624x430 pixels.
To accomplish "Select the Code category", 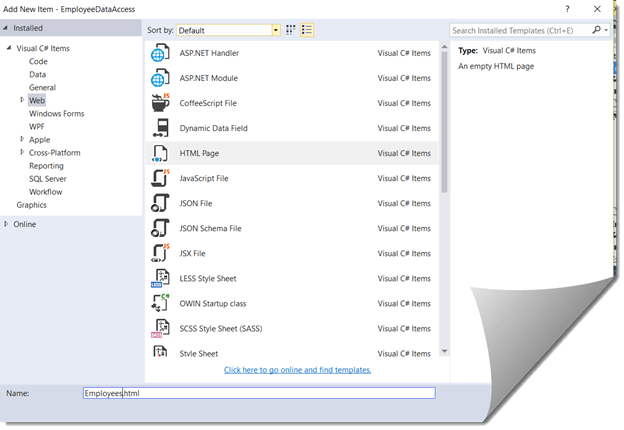I will pyautogui.click(x=38, y=61).
